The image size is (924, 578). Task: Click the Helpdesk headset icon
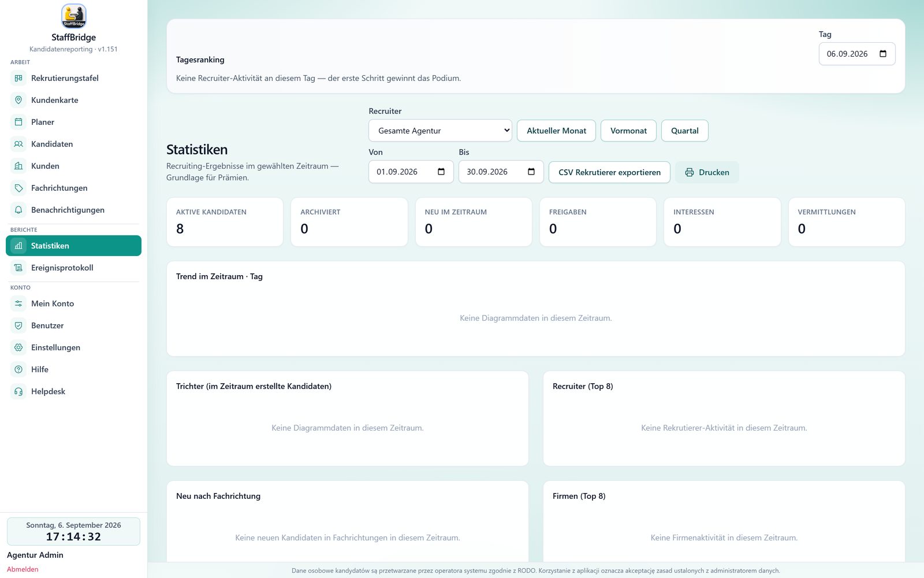tap(18, 391)
